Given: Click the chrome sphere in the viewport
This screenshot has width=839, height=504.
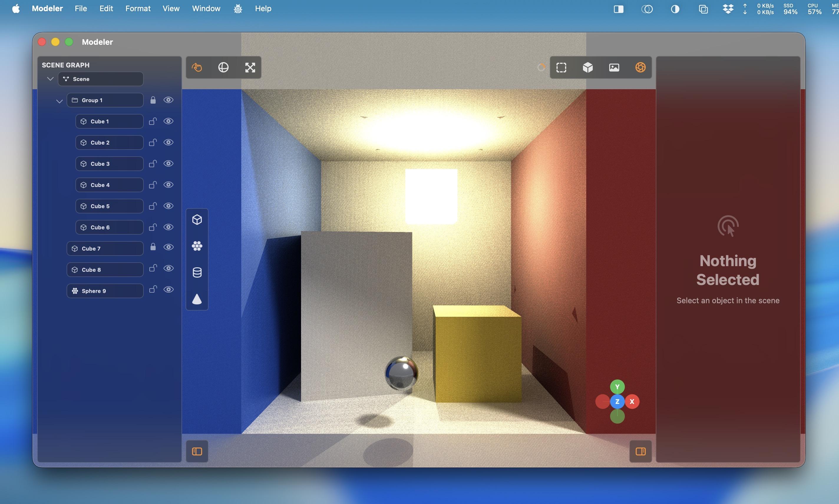Looking at the screenshot, I should coord(401,373).
